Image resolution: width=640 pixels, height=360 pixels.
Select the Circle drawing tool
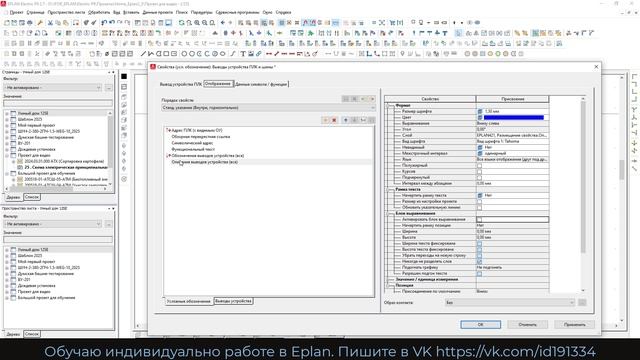pyautogui.click(x=184, y=53)
